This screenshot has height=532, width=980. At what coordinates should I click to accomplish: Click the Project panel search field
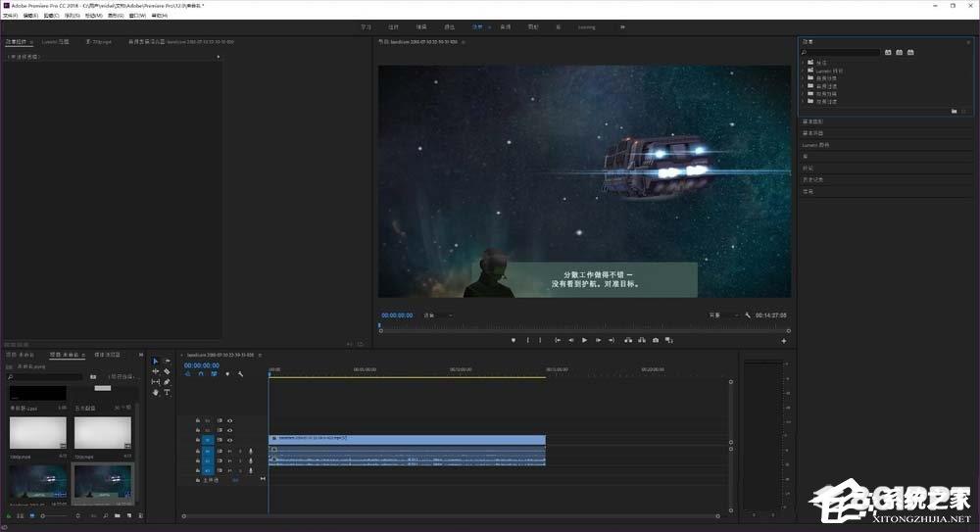point(45,377)
